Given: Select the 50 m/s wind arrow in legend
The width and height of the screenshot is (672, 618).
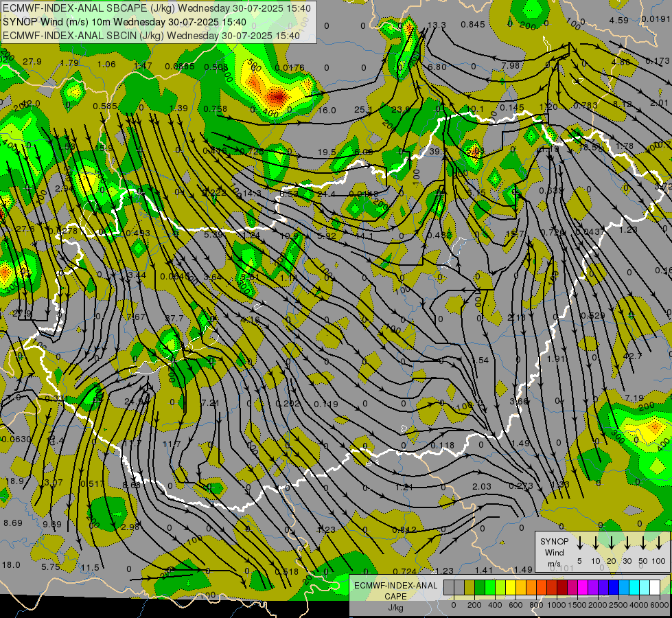Looking at the screenshot, I should tap(643, 543).
